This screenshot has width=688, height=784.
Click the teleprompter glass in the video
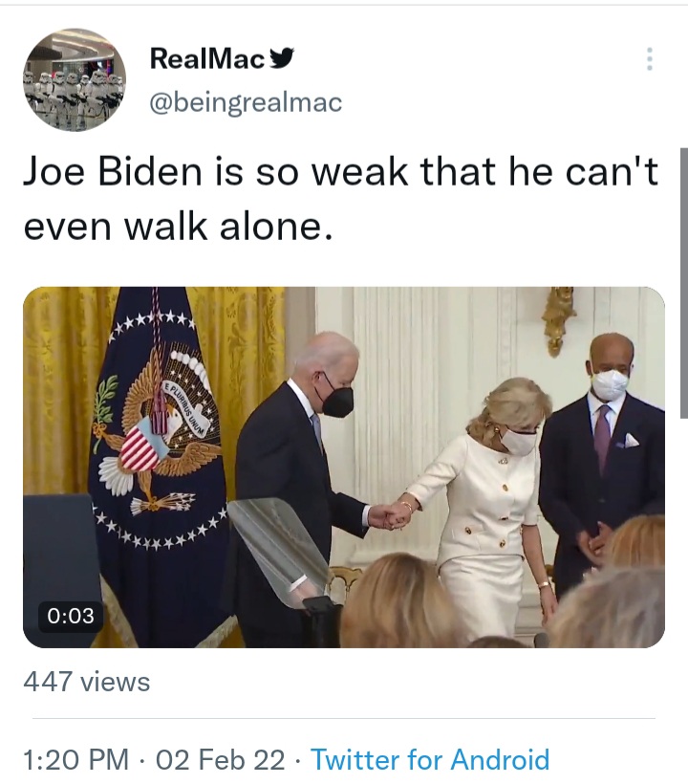[x=280, y=548]
